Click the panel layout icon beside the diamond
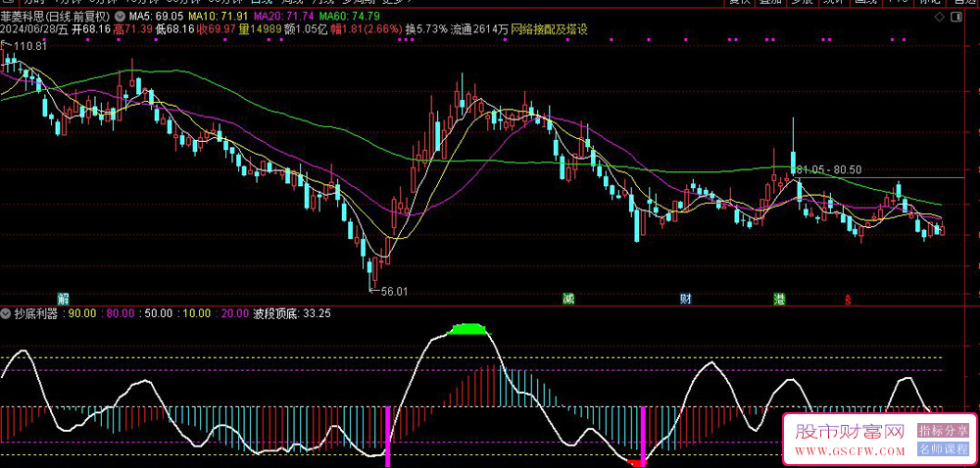This screenshot has width=980, height=468. (x=958, y=17)
